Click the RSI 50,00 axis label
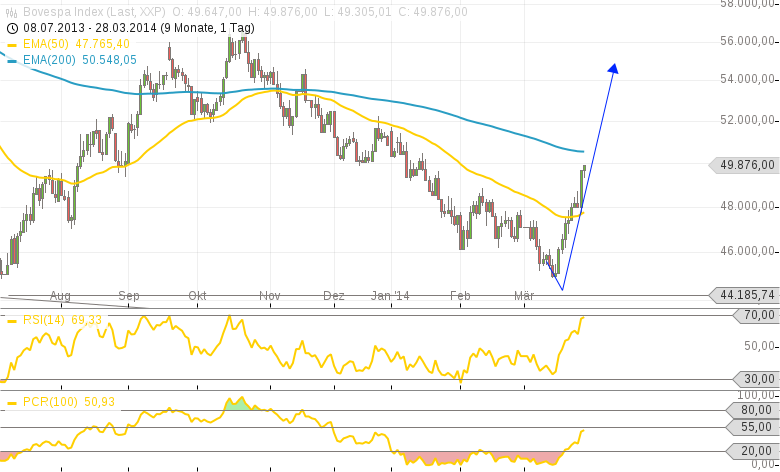 coord(760,346)
